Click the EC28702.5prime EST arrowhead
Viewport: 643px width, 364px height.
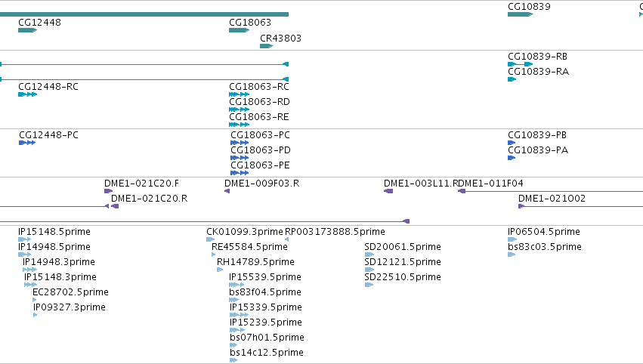(35, 300)
